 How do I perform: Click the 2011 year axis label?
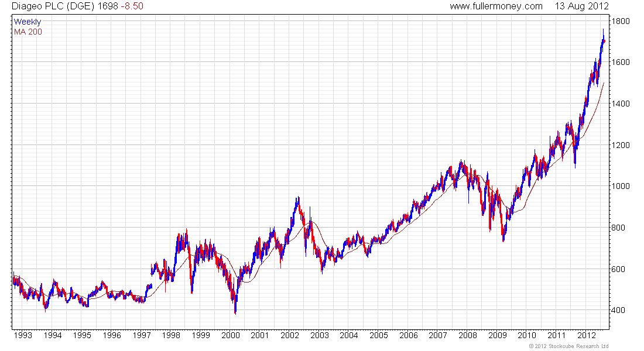point(557,335)
